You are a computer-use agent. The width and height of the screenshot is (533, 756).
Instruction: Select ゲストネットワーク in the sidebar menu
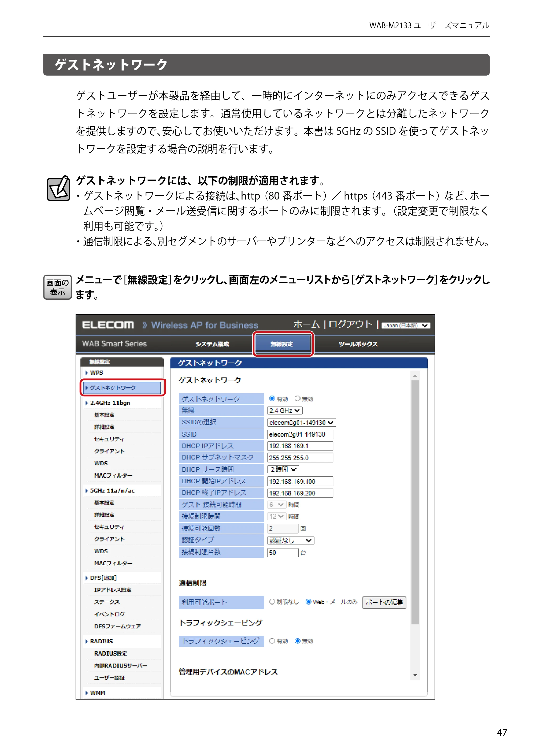tap(122, 388)
